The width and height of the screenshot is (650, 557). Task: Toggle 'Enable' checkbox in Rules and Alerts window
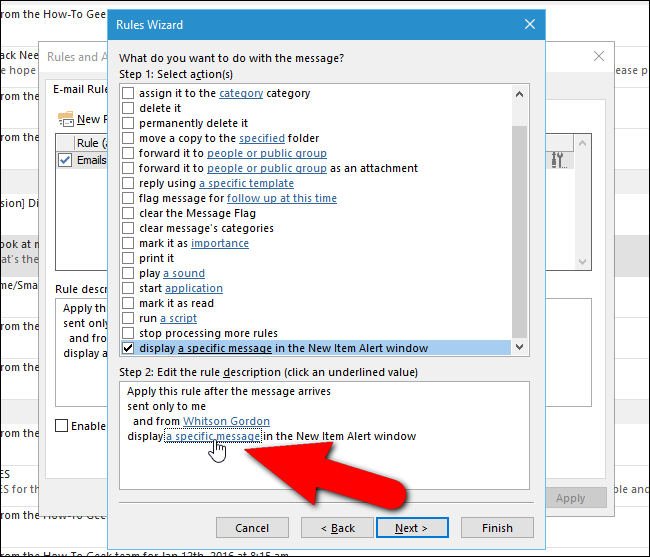pos(61,426)
